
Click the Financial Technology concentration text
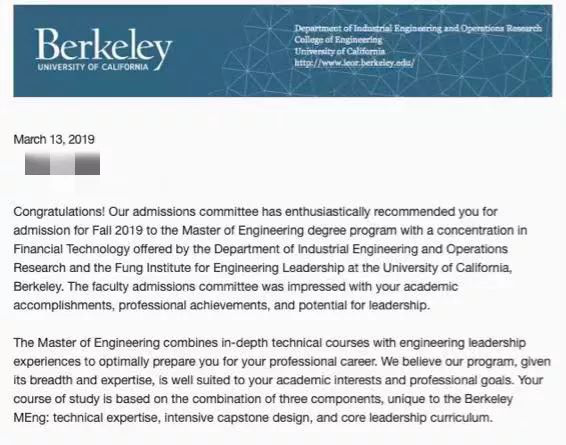[x=71, y=249]
